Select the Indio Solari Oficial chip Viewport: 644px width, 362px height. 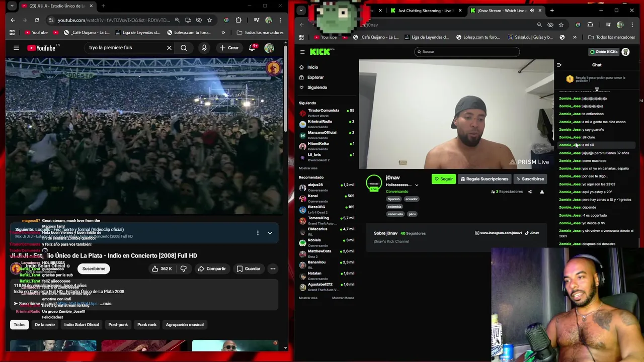(x=82, y=325)
